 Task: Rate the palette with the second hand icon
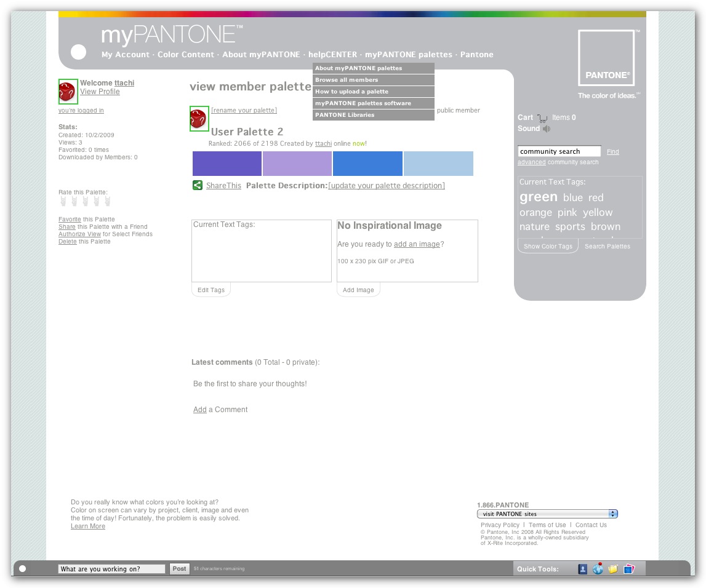tap(74, 201)
